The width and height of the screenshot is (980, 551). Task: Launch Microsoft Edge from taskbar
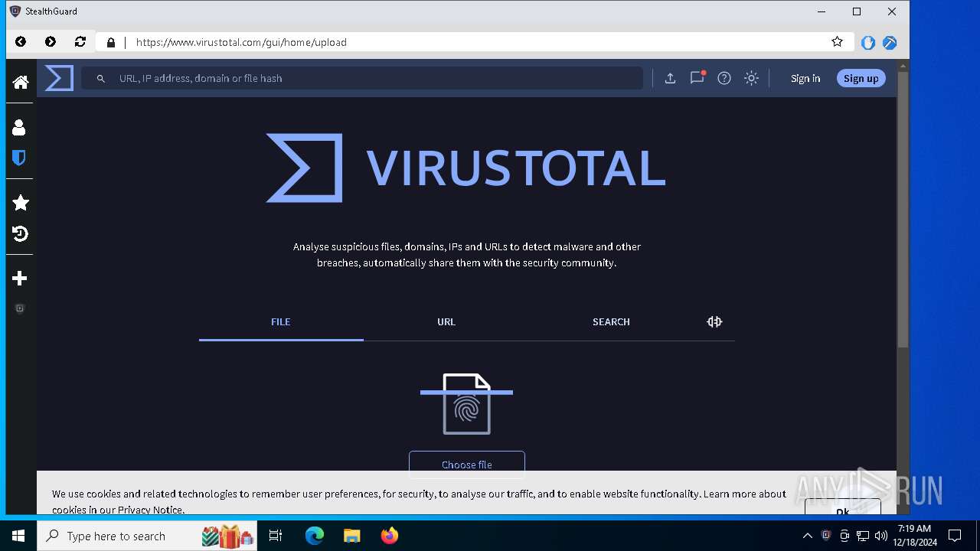point(315,536)
